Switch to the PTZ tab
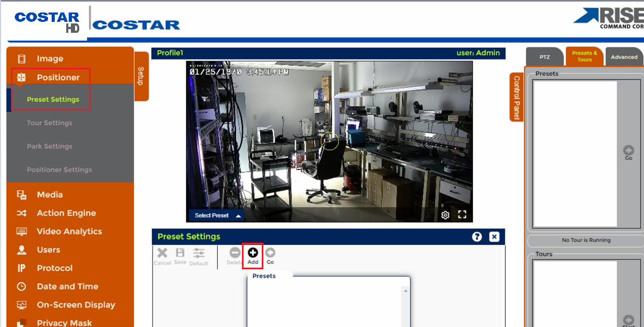 coord(544,57)
